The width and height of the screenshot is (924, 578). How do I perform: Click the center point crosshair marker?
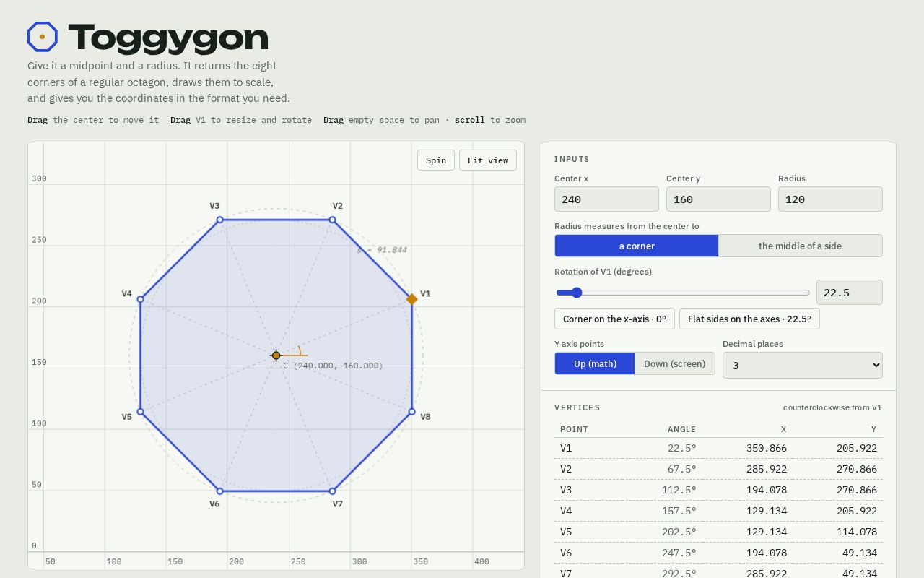276,355
